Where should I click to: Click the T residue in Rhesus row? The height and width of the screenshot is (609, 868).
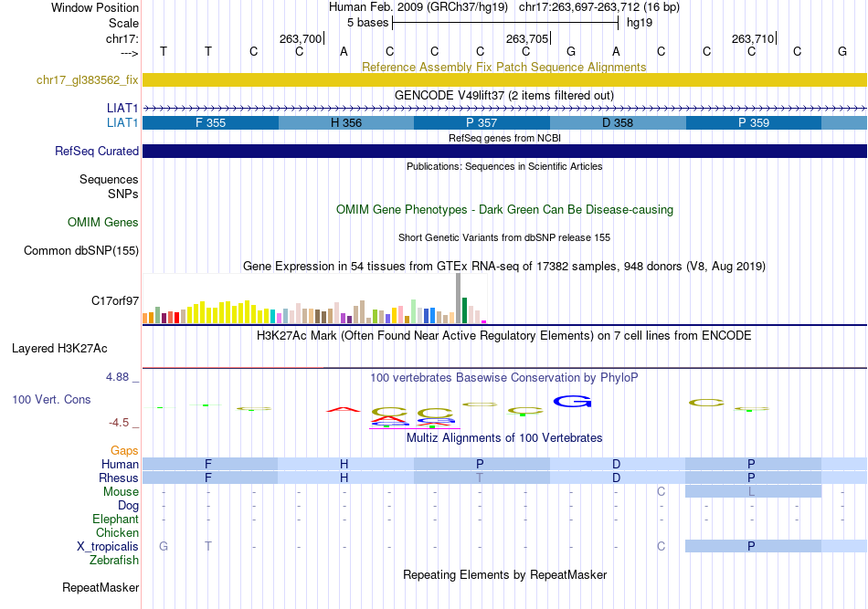pyautogui.click(x=480, y=478)
